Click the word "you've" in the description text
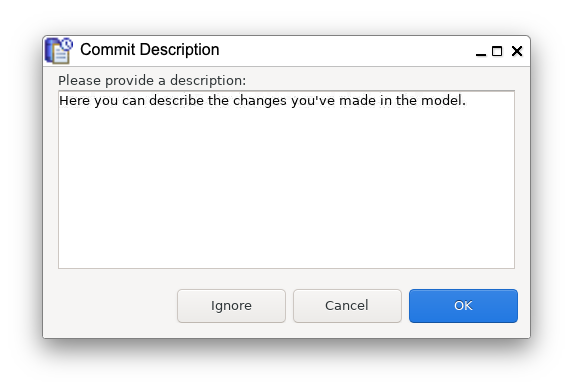Screen dimensions: 576x382 pos(313,101)
